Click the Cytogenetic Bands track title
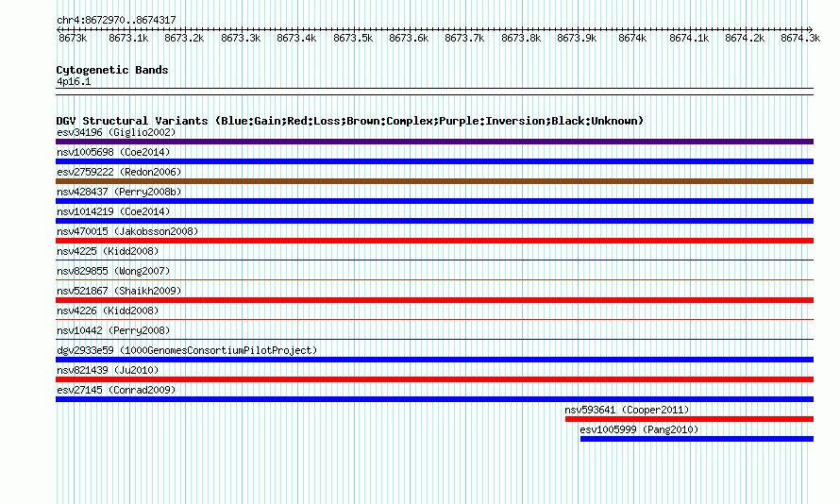Screen dimensions: 840x504 point(112,70)
